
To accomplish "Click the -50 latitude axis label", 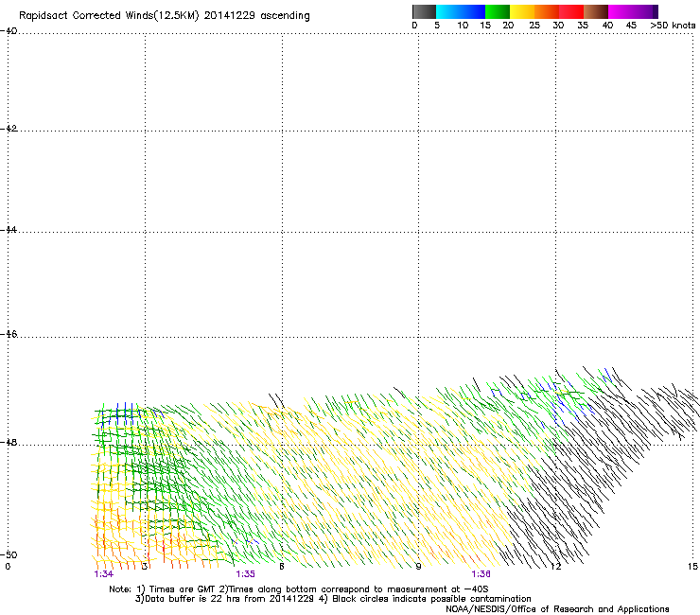I will click(9, 554).
